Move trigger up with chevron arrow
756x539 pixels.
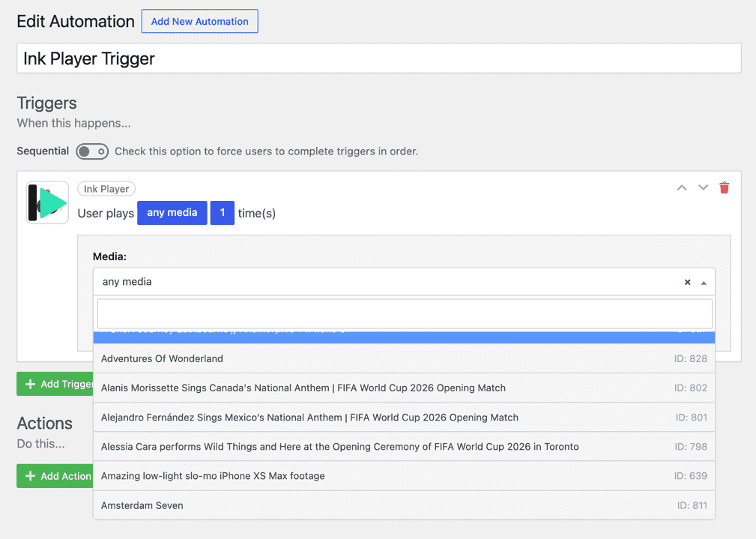tap(681, 187)
